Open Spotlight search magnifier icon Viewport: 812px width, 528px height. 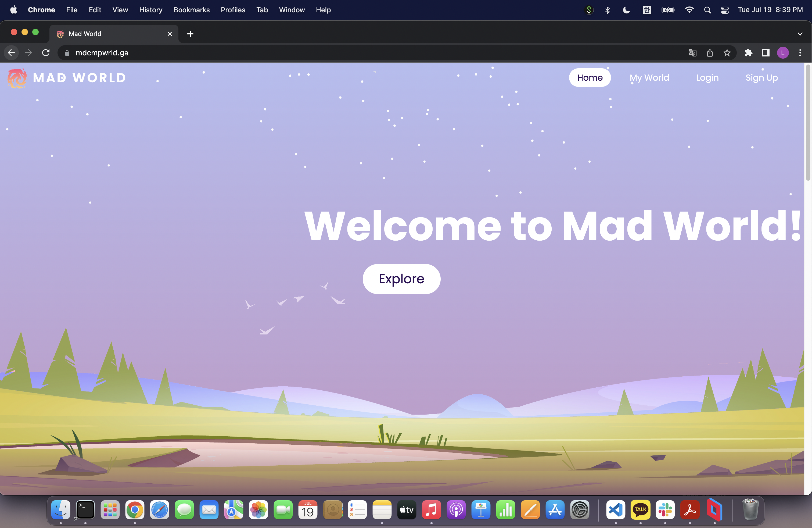[x=707, y=10]
